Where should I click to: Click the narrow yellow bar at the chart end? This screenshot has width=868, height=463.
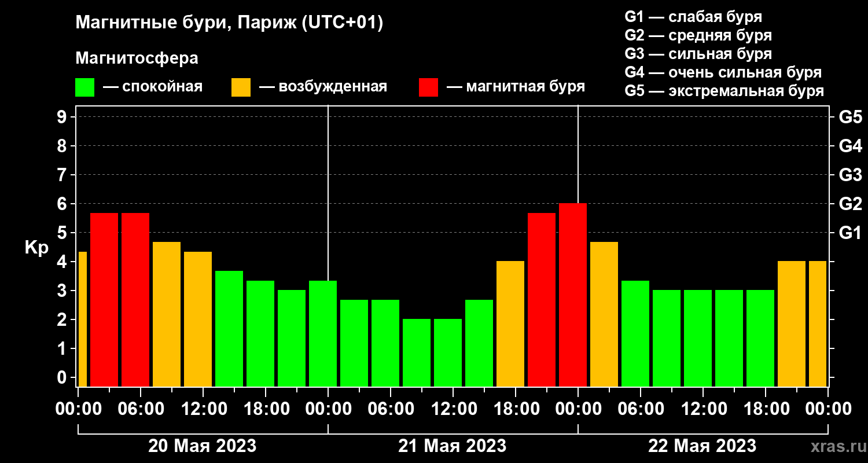point(818,324)
